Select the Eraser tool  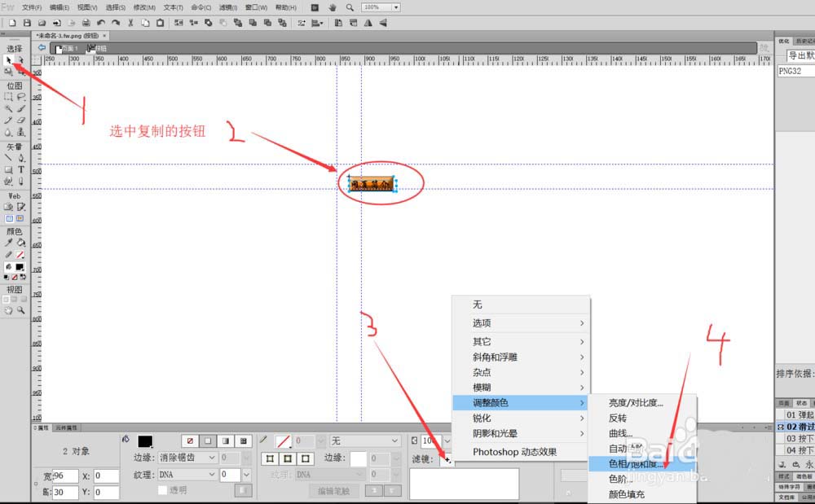[21, 121]
